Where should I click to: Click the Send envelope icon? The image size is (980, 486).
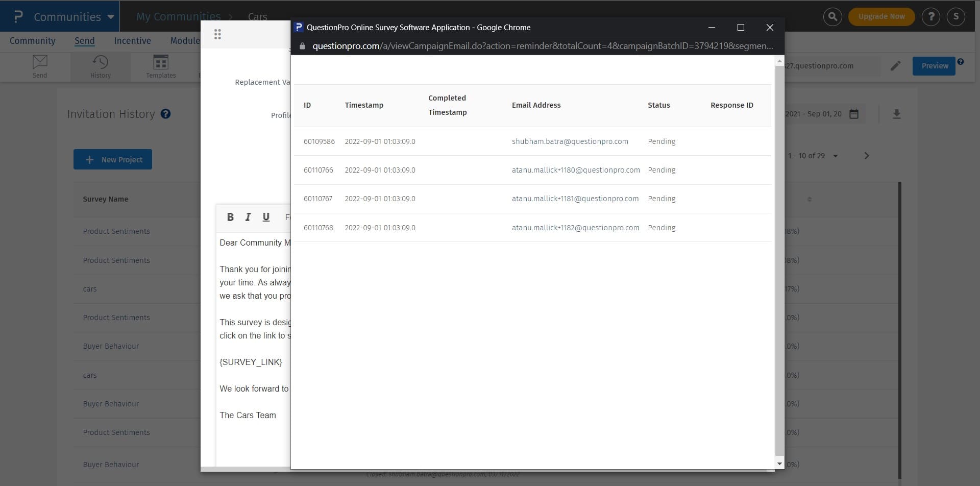tap(40, 62)
